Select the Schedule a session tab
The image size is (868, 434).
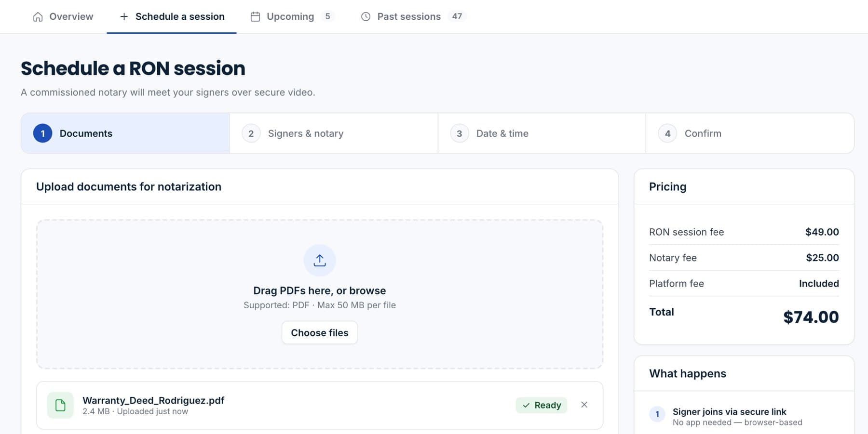tap(172, 16)
